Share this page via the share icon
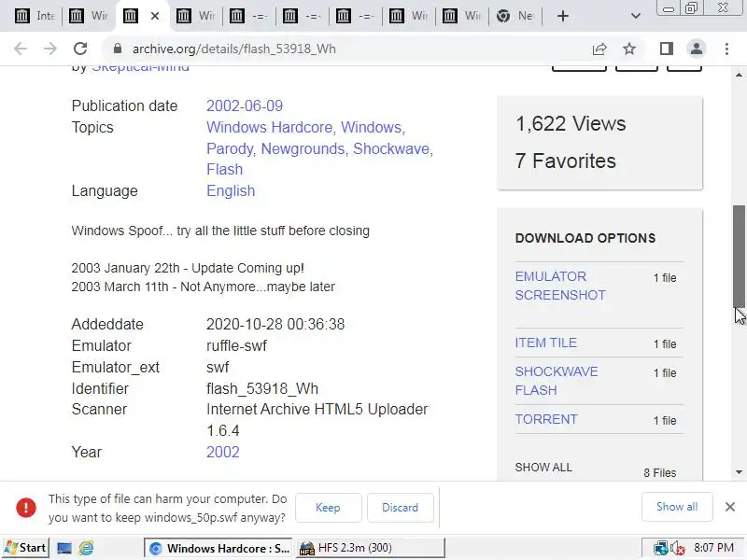Viewport: 747px width, 560px height. pyautogui.click(x=599, y=49)
